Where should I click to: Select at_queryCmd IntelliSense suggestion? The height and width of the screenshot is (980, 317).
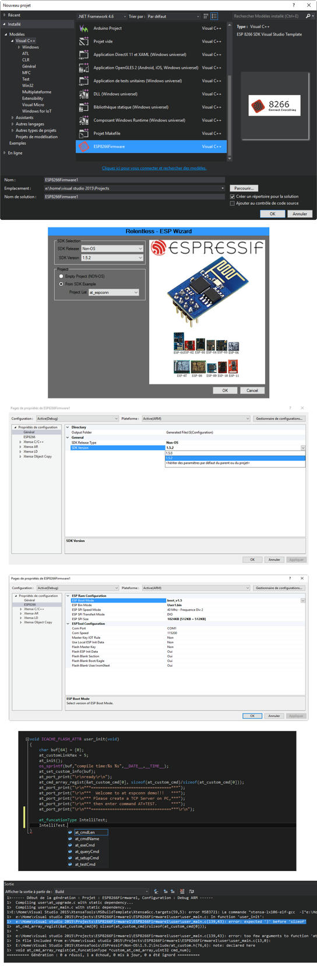coord(87,852)
